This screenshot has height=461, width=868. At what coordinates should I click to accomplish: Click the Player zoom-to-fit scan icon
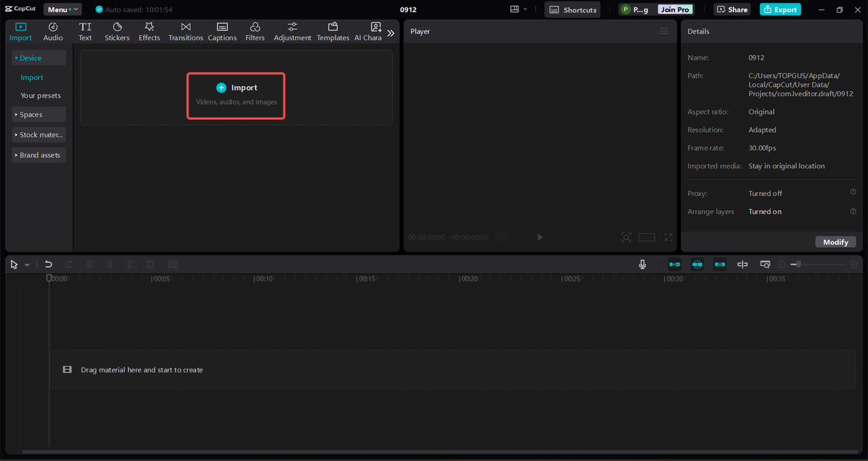pyautogui.click(x=626, y=237)
